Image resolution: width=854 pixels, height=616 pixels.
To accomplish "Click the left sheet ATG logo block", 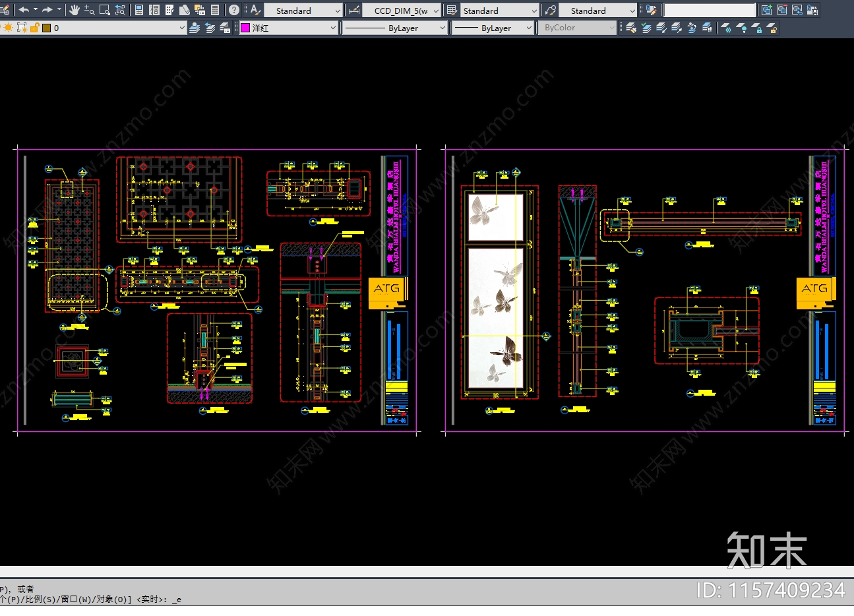I will coord(387,293).
